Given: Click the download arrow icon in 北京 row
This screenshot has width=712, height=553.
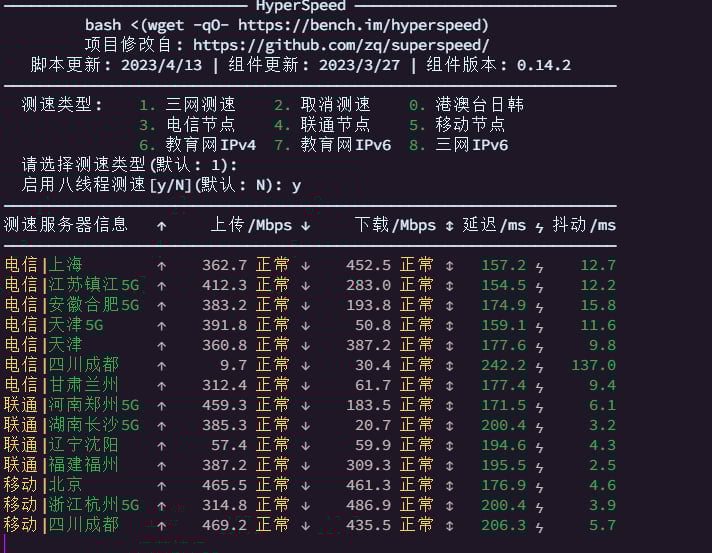Looking at the screenshot, I should click(x=306, y=485).
